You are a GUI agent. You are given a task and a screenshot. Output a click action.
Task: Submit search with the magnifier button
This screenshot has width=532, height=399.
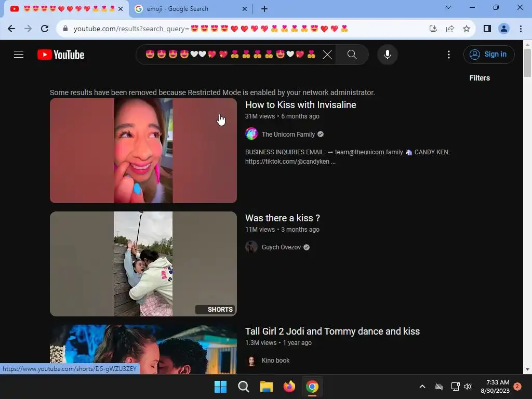pos(352,54)
